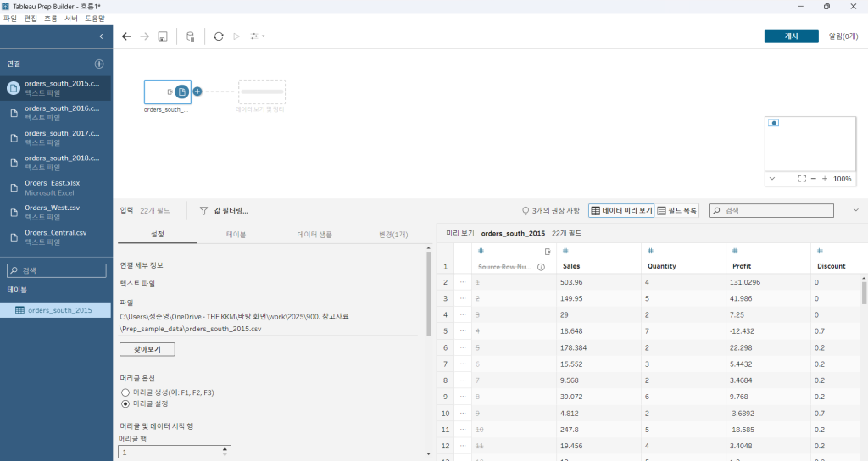Click the Discount column data type icon
This screenshot has height=461, width=868.
[820, 251]
